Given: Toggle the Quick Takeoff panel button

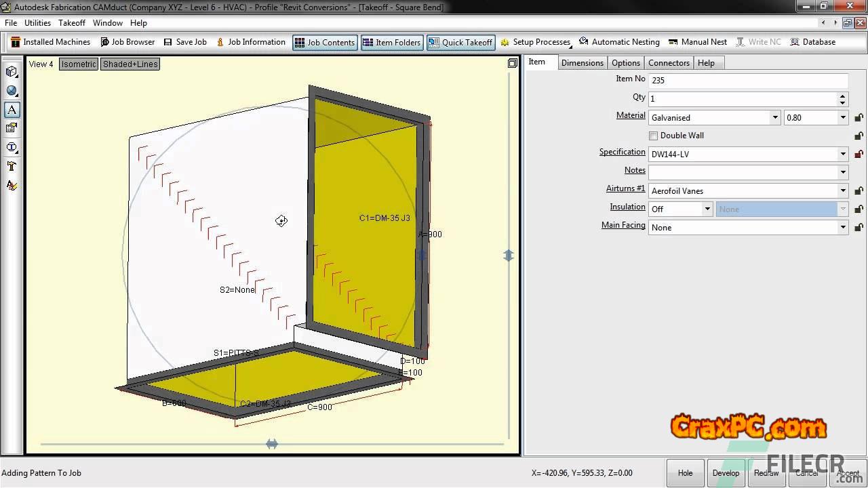Looking at the screenshot, I should pyautogui.click(x=460, y=42).
